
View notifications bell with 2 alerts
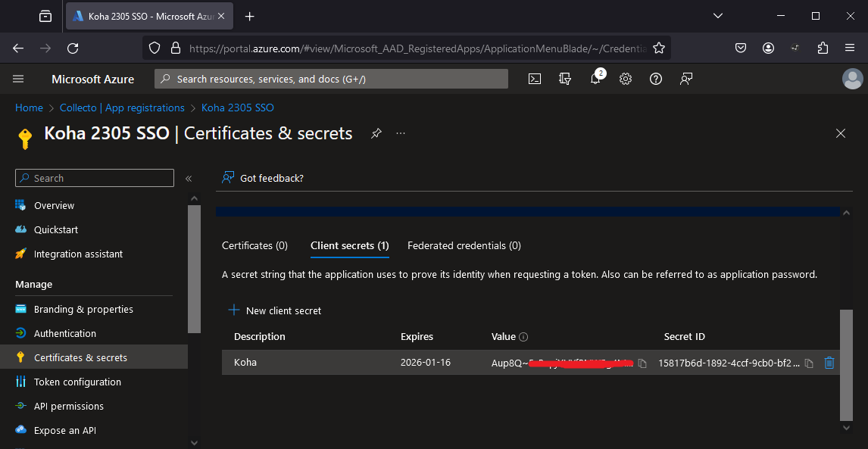coord(595,78)
